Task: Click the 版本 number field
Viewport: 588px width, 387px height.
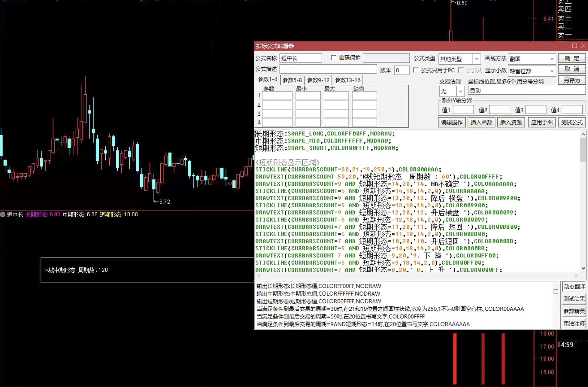Action: click(402, 70)
